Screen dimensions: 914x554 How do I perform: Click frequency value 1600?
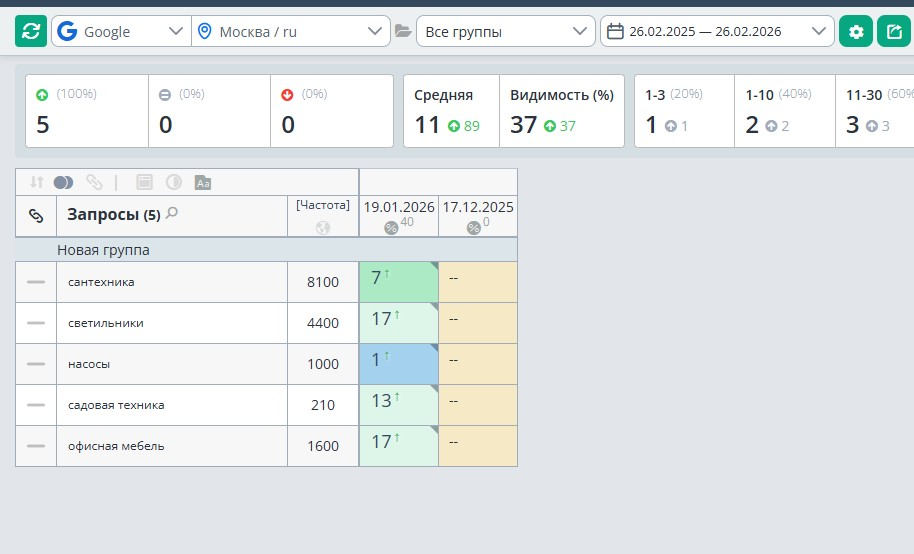point(323,446)
